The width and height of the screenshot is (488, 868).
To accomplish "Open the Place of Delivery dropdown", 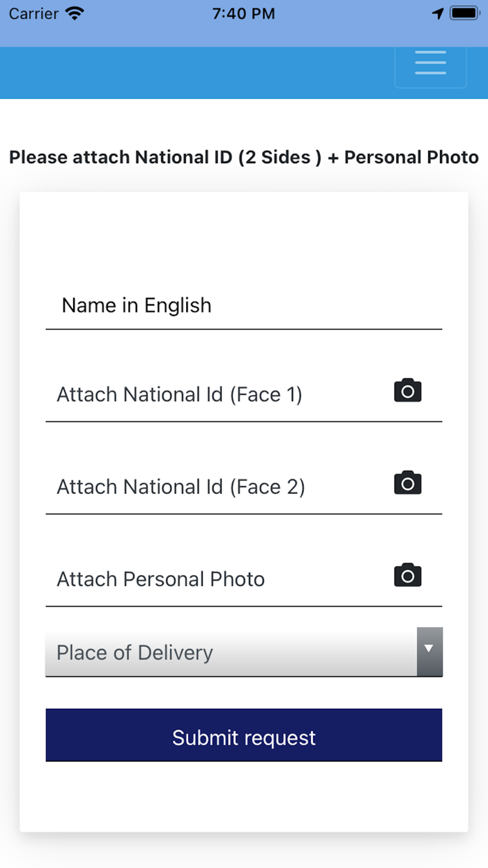I will pos(230,652).
